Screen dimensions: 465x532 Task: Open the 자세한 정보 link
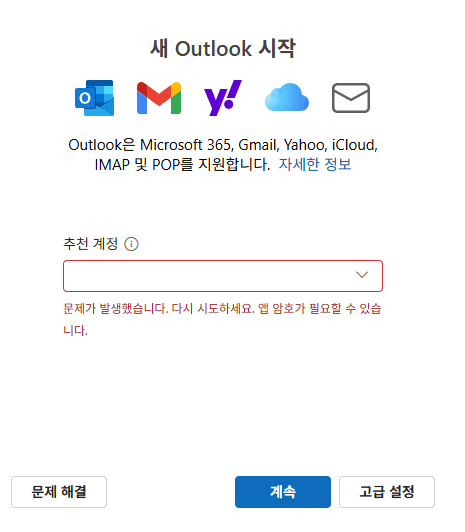coord(315,165)
